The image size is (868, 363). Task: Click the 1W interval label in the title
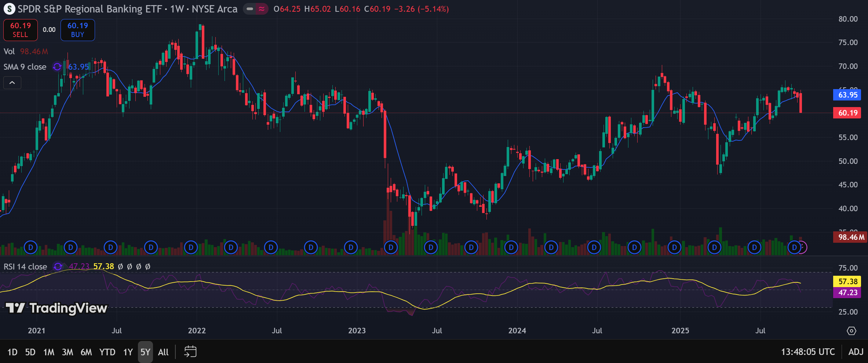click(x=177, y=9)
